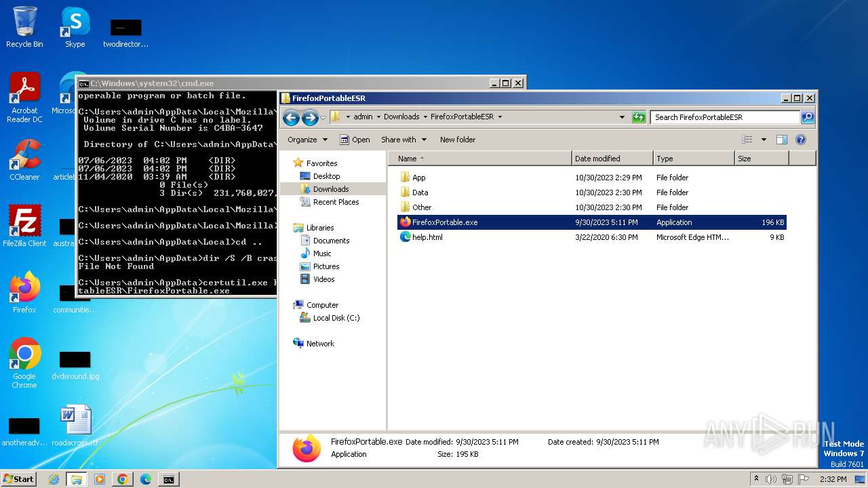Refresh the FirefoxPortableESR folder view
This screenshot has height=488, width=868.
(x=638, y=117)
